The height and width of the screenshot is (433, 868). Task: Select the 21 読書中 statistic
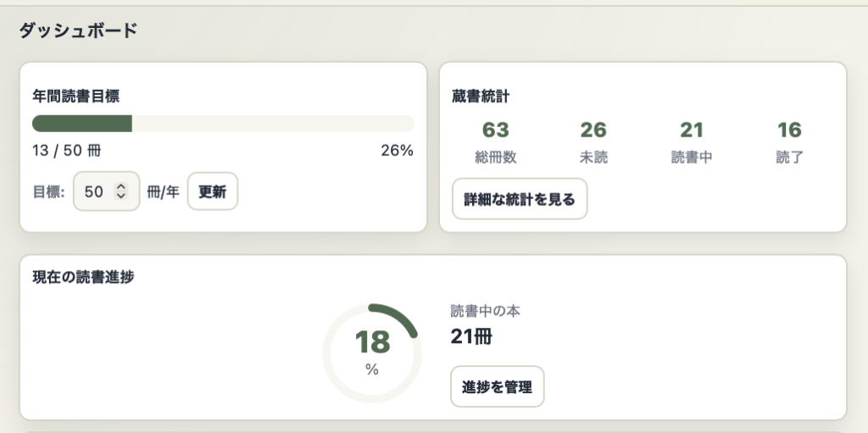tap(692, 142)
